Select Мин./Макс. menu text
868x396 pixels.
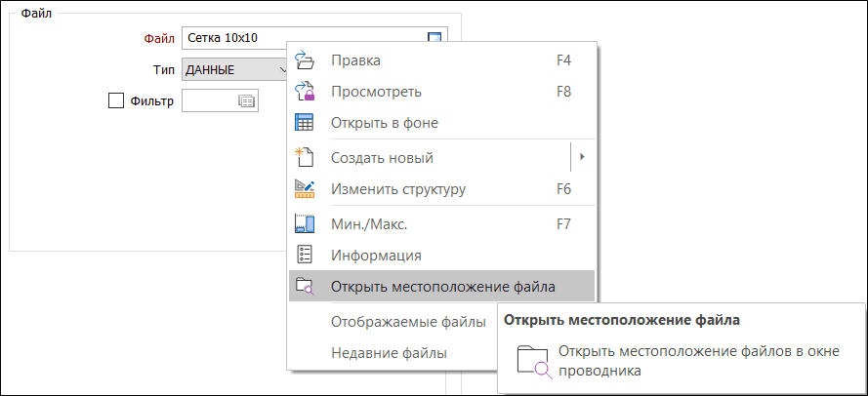373,224
